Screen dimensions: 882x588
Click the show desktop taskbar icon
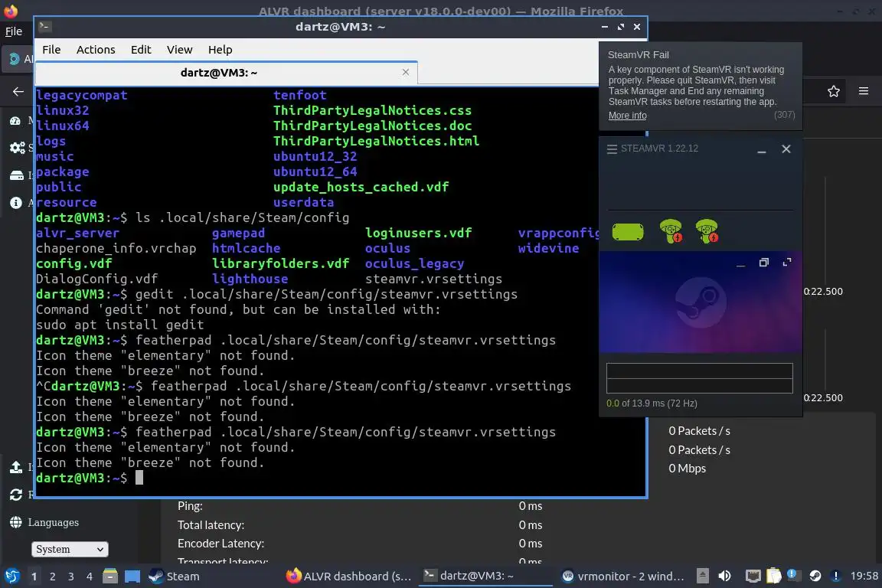tap(132, 577)
